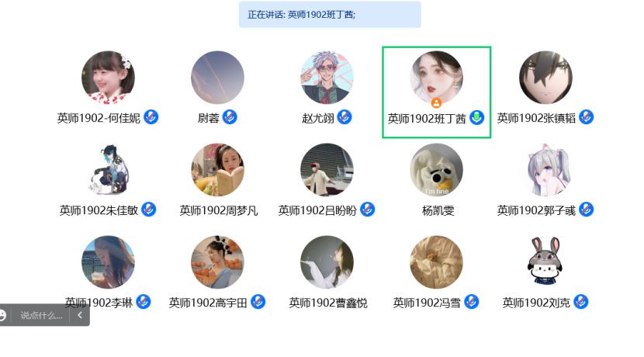Select 杨凯雯's duck avatar
Screen dimensions: 644x357
[x=437, y=169]
